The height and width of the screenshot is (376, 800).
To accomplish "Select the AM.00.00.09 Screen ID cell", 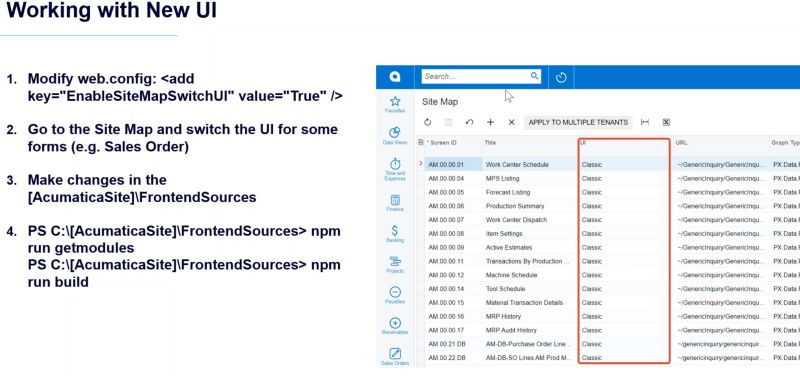I will (x=454, y=247).
